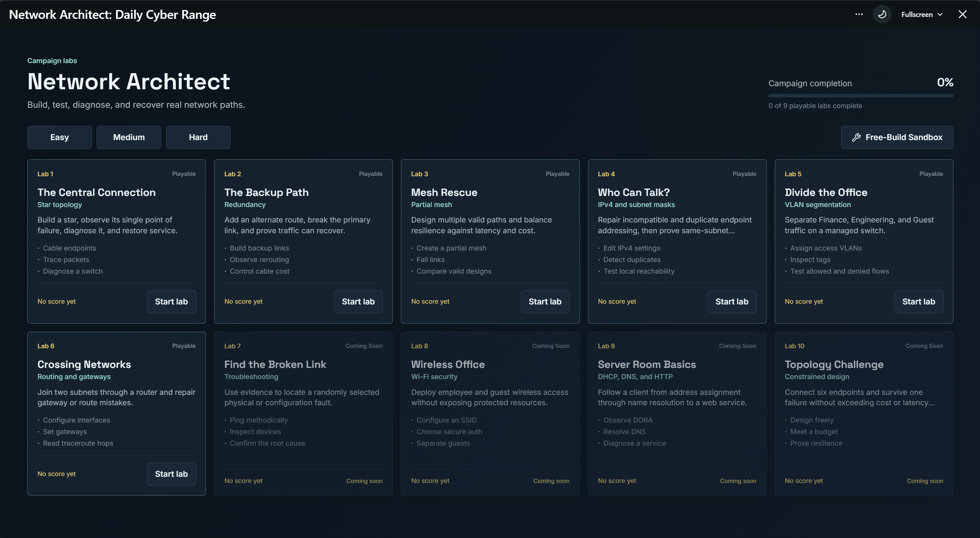Start the Crossing Networks lab
Image resolution: width=980 pixels, height=538 pixels.
[x=171, y=474]
